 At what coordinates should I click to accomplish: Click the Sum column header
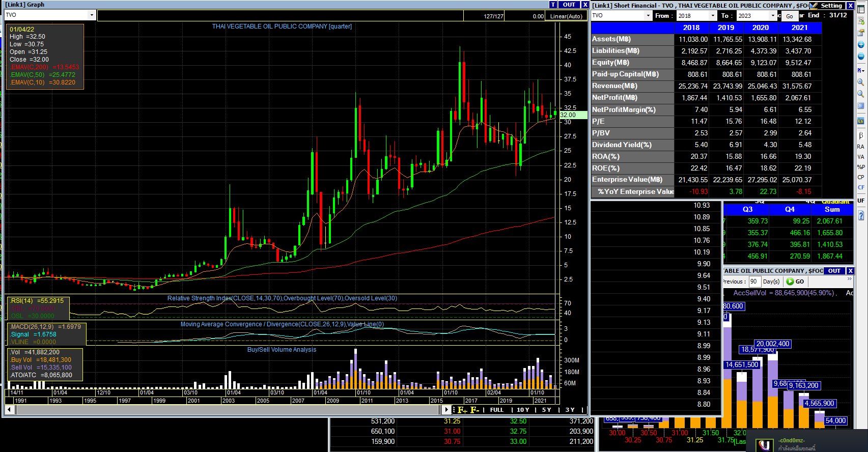832,209
